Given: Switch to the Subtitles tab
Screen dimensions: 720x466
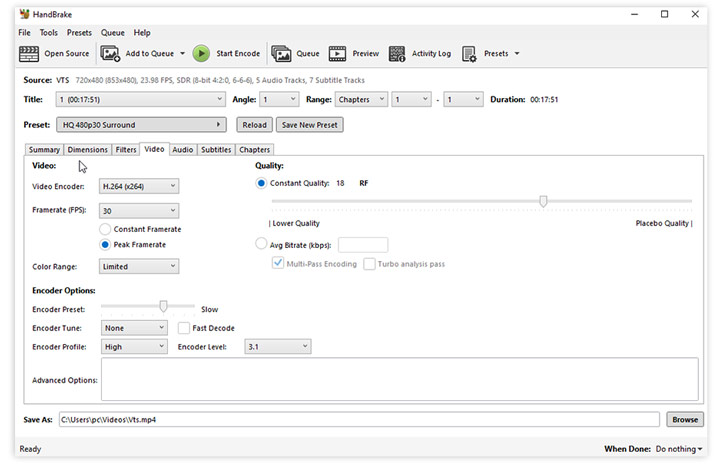Looking at the screenshot, I should (x=216, y=150).
